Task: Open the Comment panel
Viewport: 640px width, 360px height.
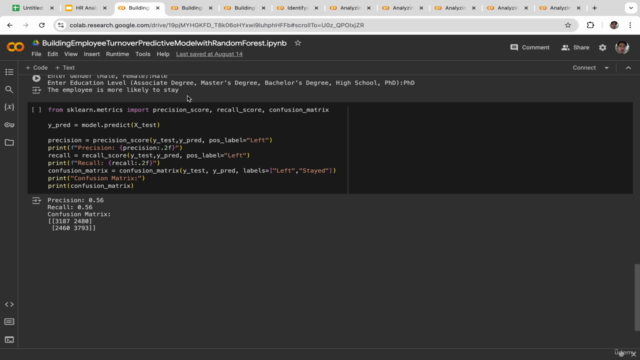Action: coord(530,48)
